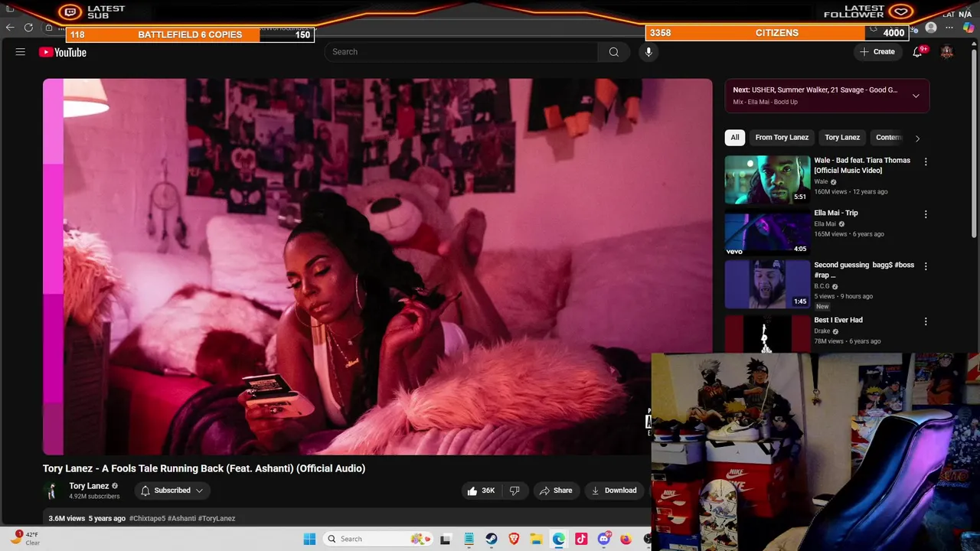The width and height of the screenshot is (980, 551).
Task: Open Task View on the taskbar
Action: pos(446,539)
